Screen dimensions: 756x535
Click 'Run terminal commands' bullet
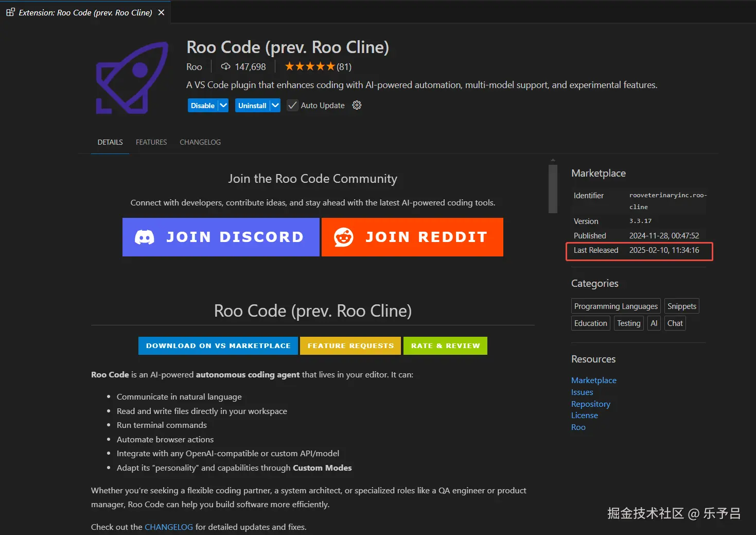162,425
